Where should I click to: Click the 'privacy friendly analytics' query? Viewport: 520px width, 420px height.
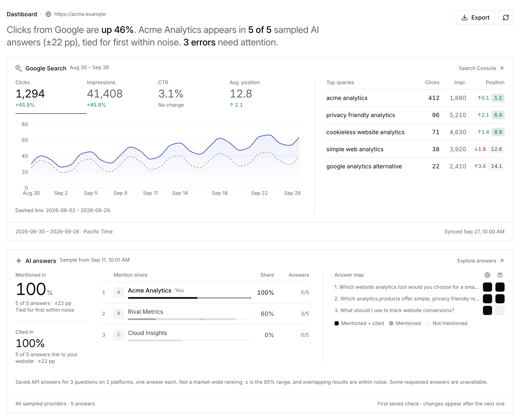click(x=361, y=115)
